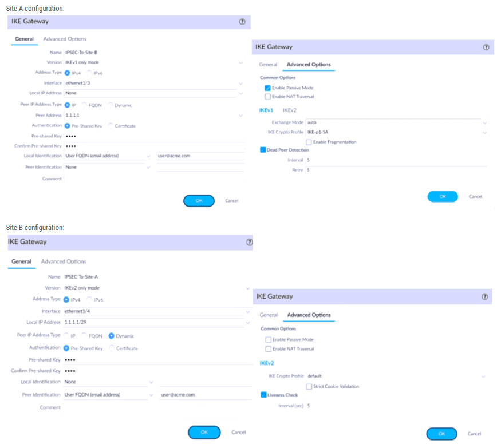Open the IKEv2 only mode Version dropdown
Image resolution: width=501 pixels, height=448 pixels.
point(247,288)
